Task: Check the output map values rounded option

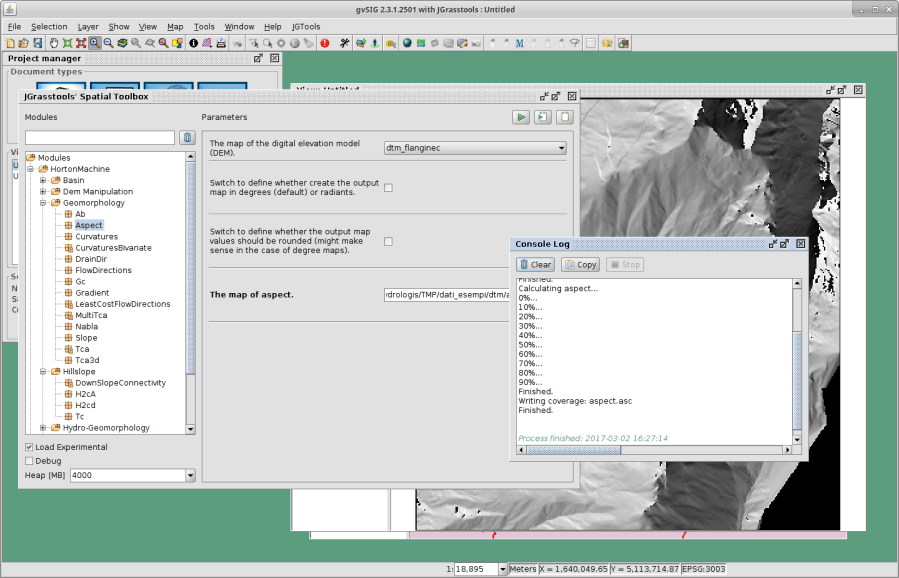Action: click(388, 241)
